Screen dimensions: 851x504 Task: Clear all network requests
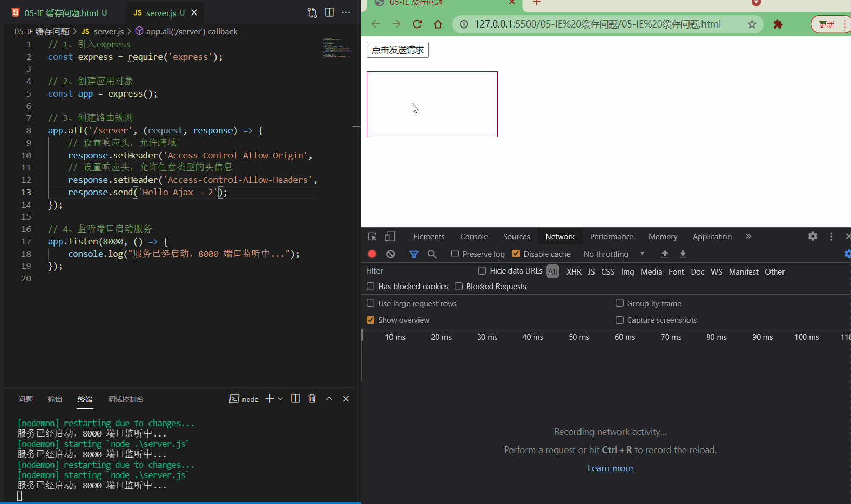[x=390, y=254]
